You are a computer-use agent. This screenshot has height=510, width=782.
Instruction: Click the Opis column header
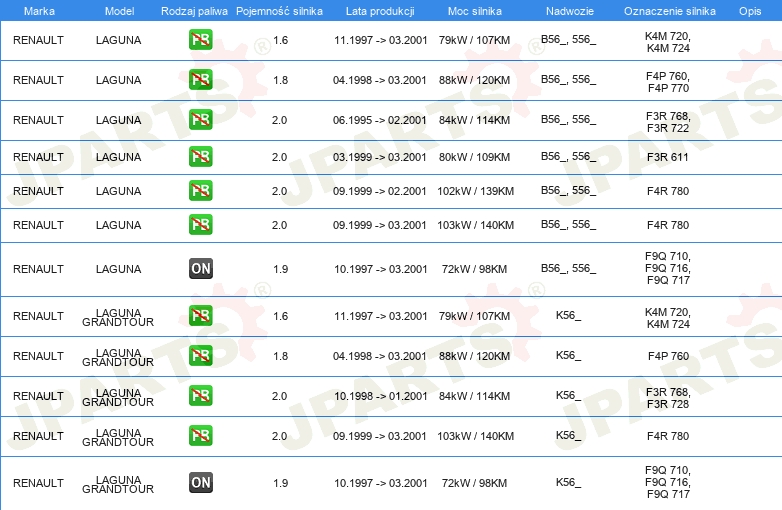pyautogui.click(x=750, y=11)
